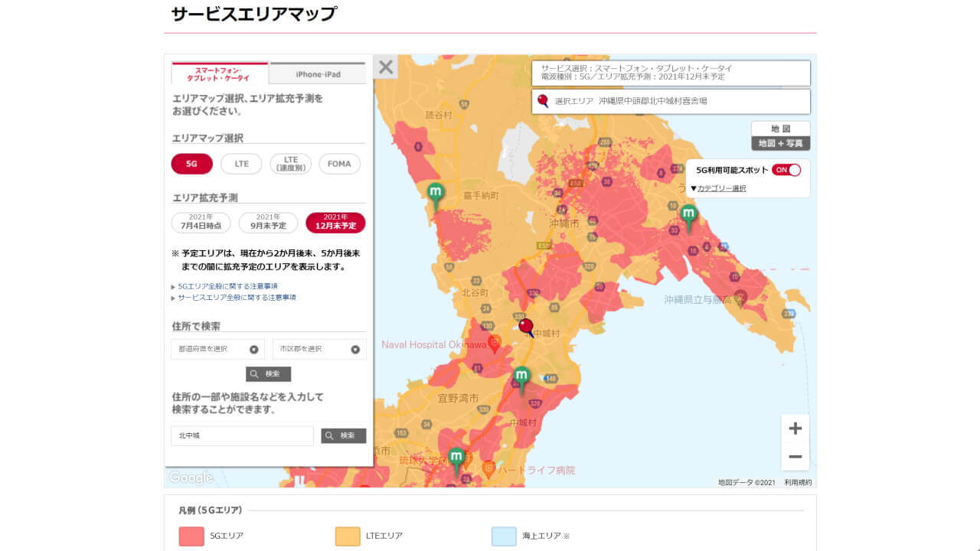
Task: Zoom in with the plus icon
Action: (795, 429)
